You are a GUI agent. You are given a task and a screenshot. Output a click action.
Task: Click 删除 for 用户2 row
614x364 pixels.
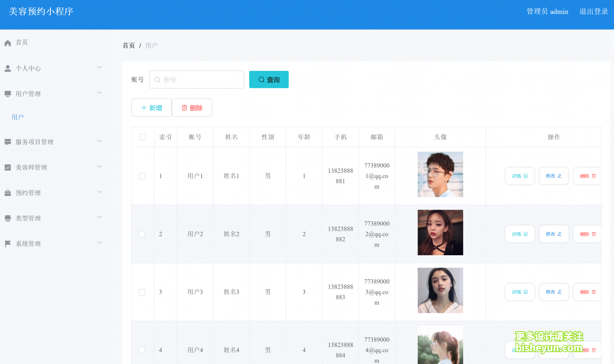click(587, 234)
